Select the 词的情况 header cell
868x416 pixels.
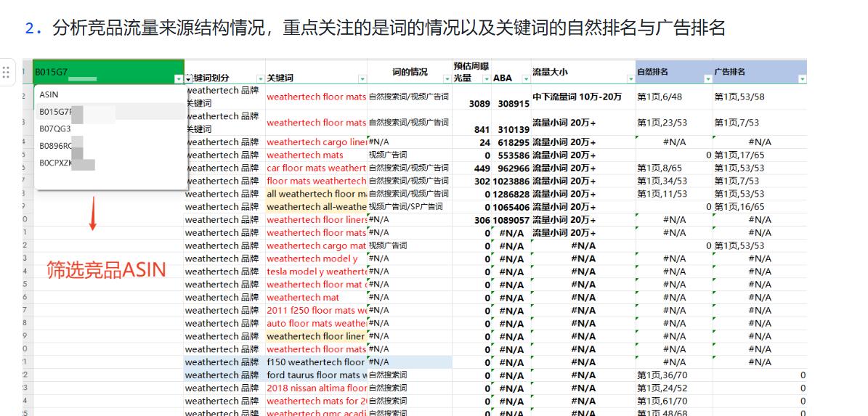coord(410,72)
